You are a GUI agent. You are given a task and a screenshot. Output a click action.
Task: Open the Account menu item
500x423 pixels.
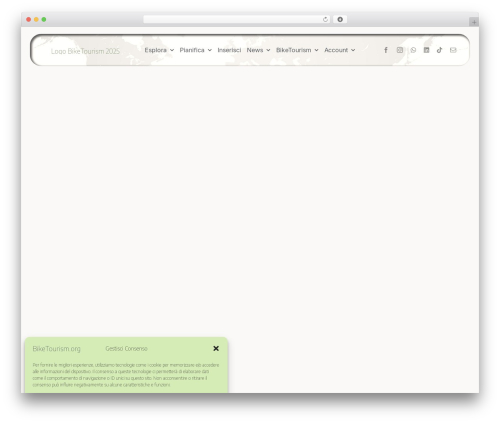click(336, 50)
